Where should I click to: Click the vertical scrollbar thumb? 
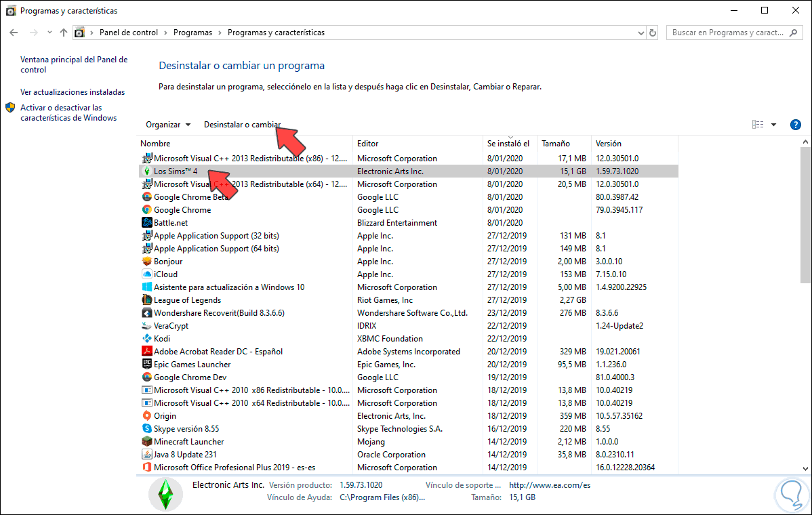805,215
